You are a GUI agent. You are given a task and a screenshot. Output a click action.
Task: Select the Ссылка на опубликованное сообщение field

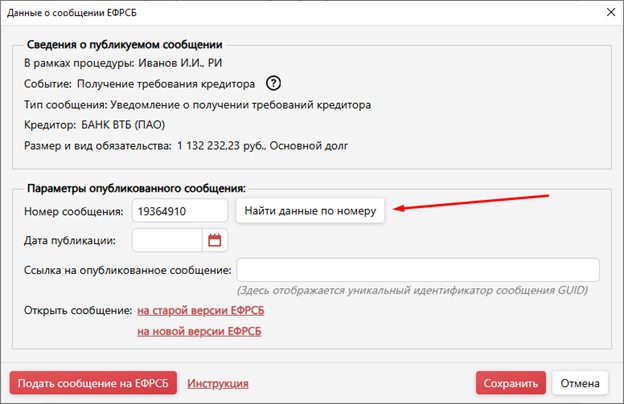pyautogui.click(x=416, y=270)
